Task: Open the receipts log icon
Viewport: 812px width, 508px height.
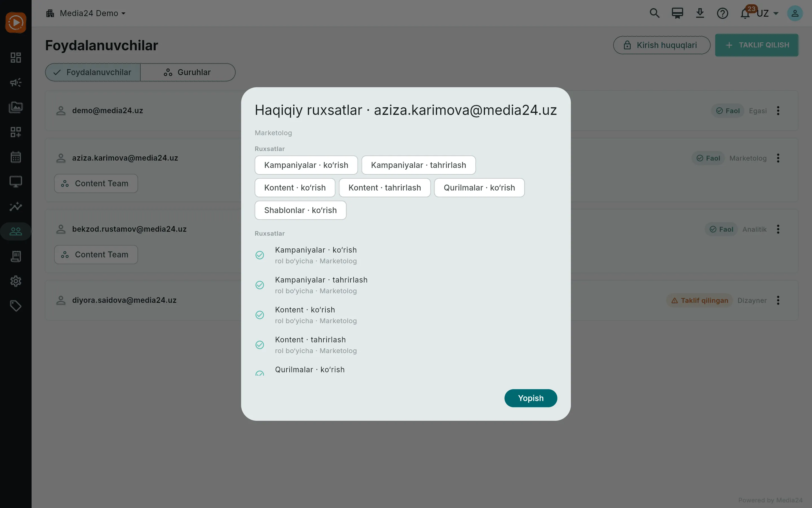Action: click(x=16, y=256)
